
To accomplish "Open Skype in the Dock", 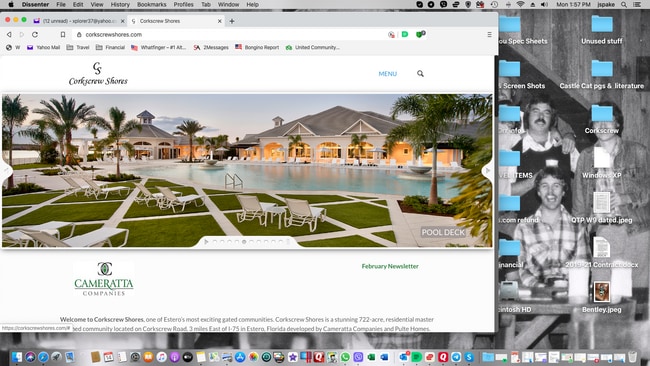I will click(469, 357).
